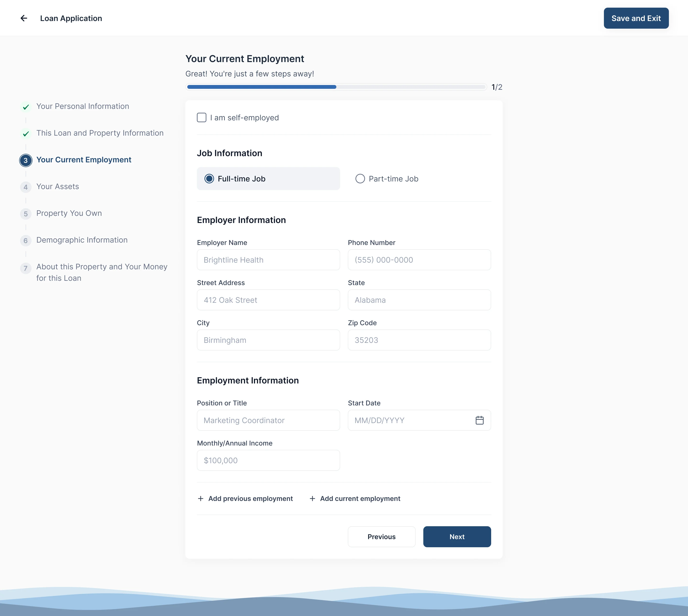Click the step 4 number badge

point(26,187)
